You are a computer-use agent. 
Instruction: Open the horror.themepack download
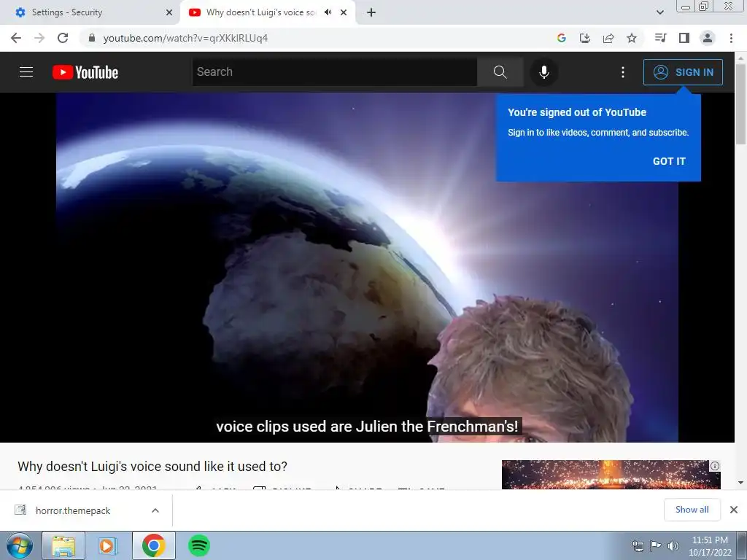pyautogui.click(x=72, y=510)
